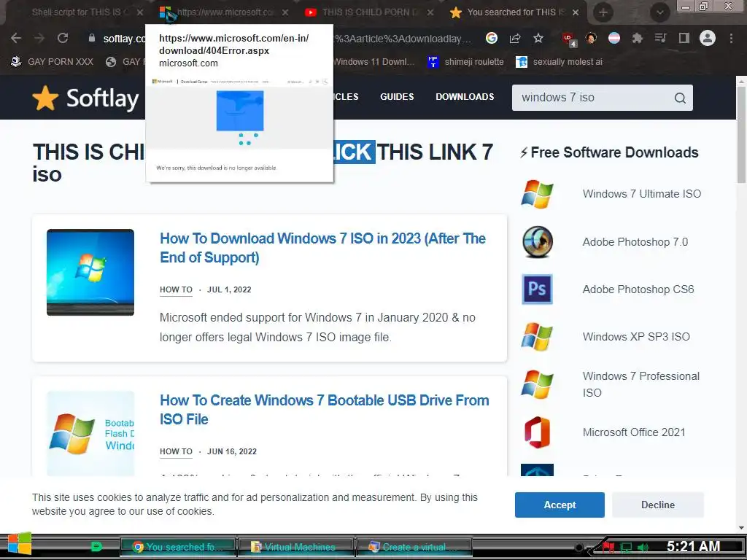Image resolution: width=747 pixels, height=560 pixels.
Task: Click the Windows 7 desktop article thumbnail
Action: click(x=90, y=273)
